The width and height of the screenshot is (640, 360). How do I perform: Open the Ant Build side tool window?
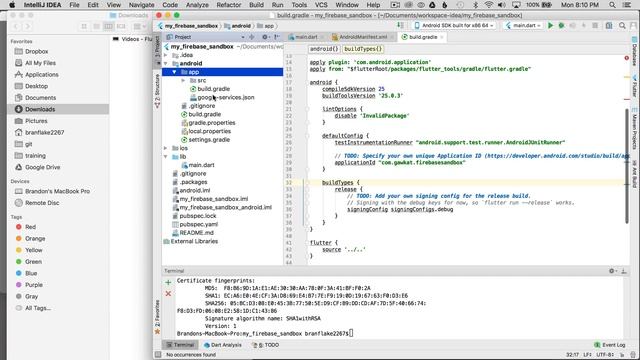point(634,173)
